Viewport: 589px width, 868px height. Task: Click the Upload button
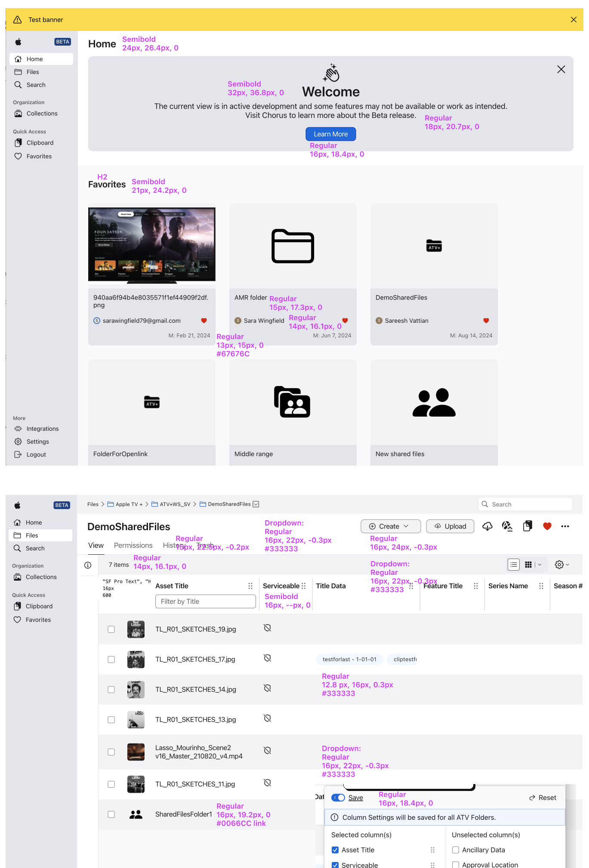pos(450,526)
